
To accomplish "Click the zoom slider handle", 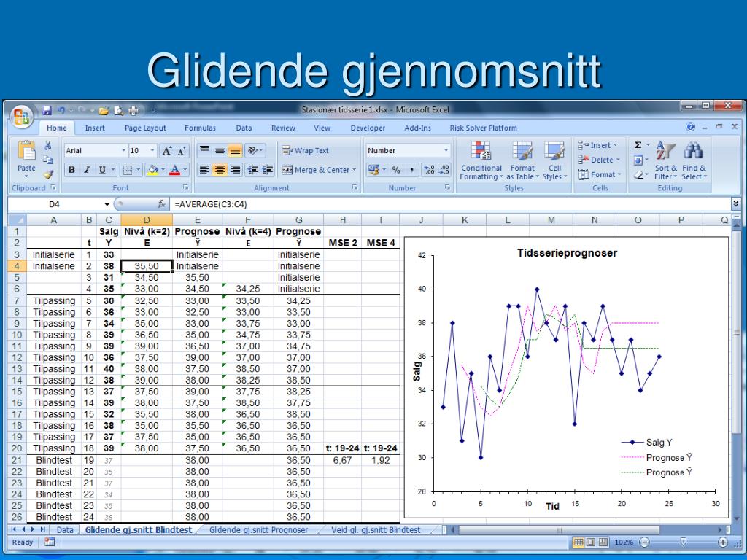I will tap(683, 542).
